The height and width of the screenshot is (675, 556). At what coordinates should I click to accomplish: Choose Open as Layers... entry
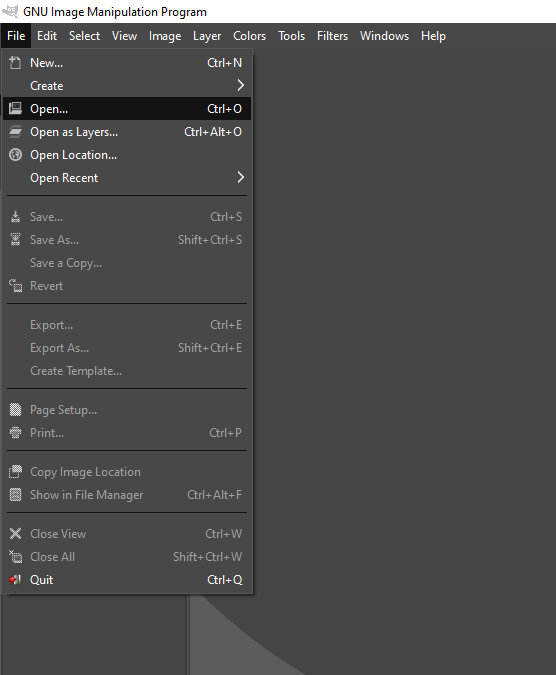pyautogui.click(x=127, y=132)
